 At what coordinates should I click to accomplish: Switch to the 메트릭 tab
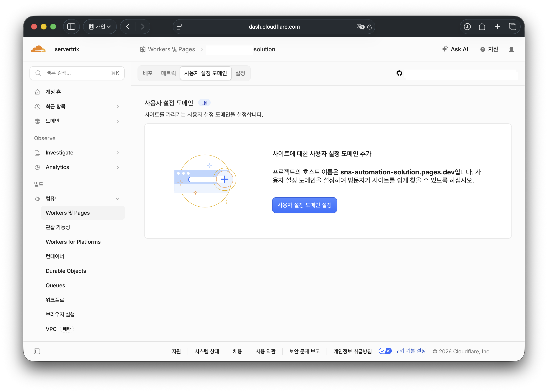click(x=168, y=73)
